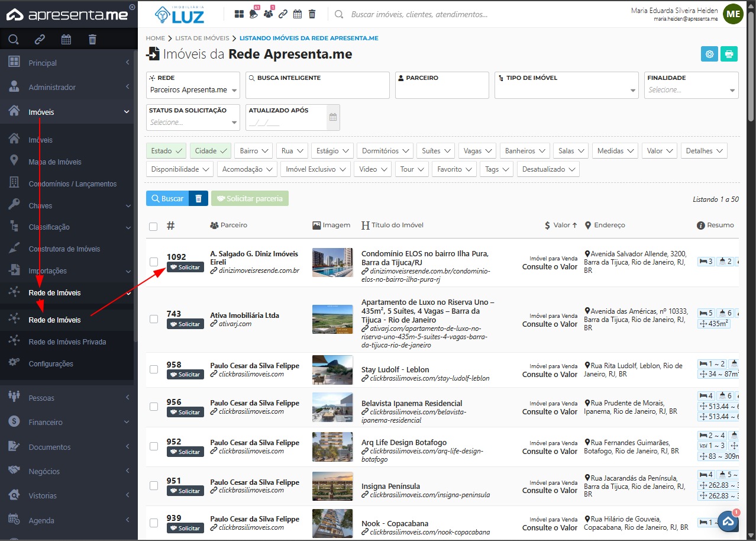This screenshot has height=541, width=756.
Task: Click the trash icon beside the Buscar button
Action: click(x=198, y=198)
